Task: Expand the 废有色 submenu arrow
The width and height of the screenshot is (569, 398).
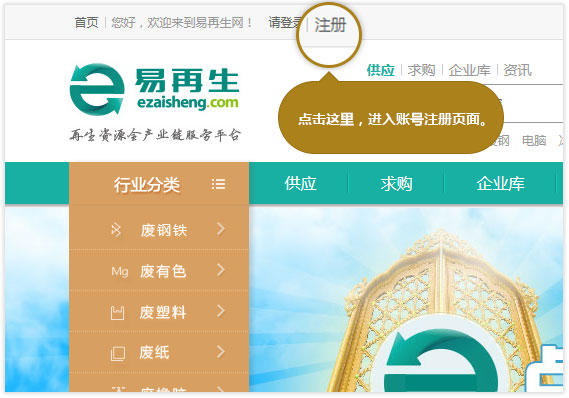Action: pyautogui.click(x=221, y=270)
